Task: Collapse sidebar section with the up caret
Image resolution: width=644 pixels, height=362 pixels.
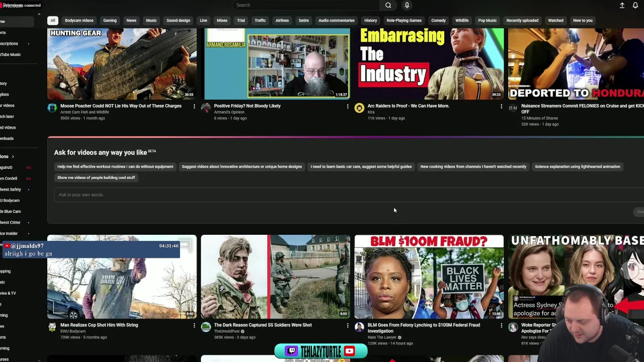Action: pos(39,14)
